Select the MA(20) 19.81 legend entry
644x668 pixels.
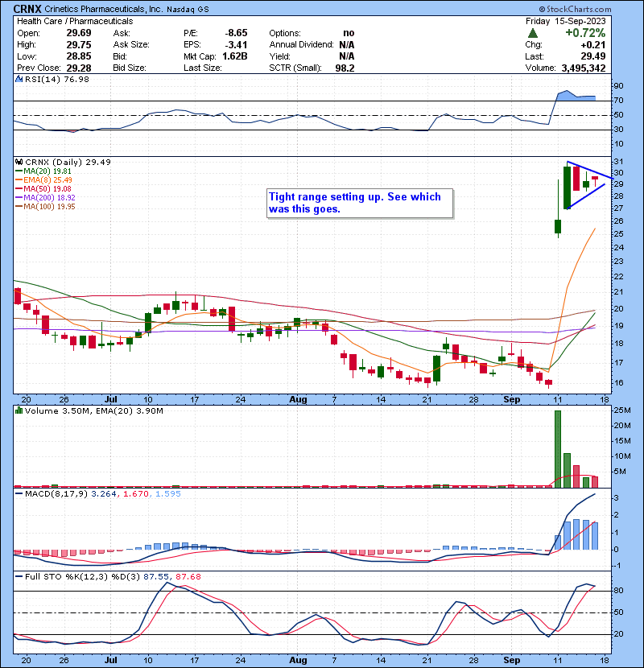coord(43,171)
